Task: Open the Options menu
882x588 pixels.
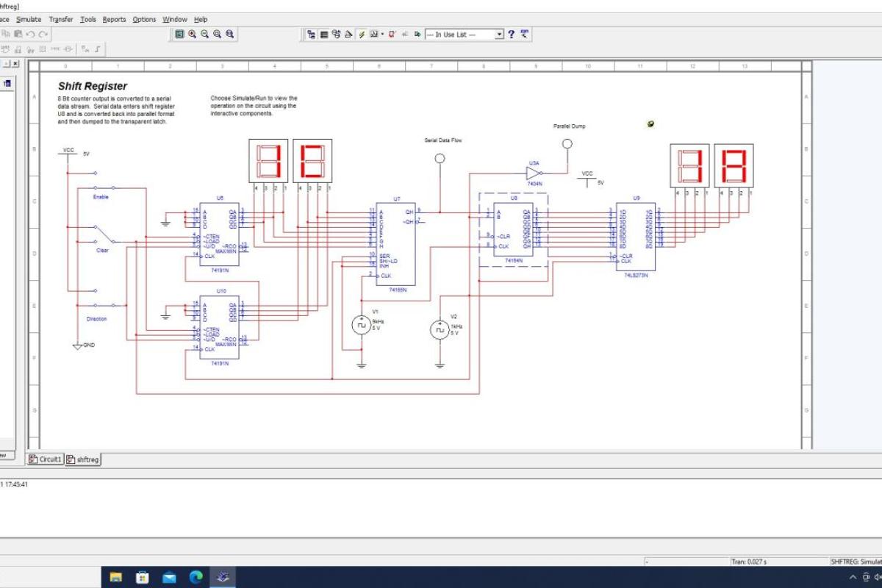Action: (144, 19)
